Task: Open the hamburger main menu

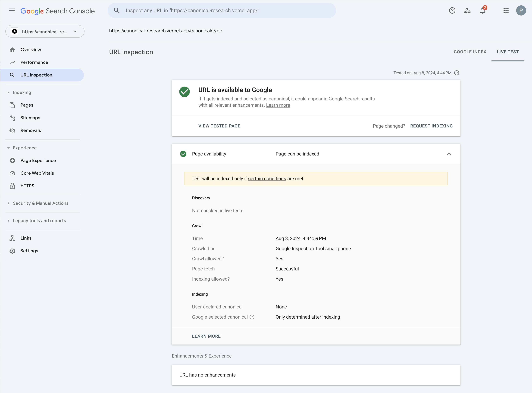Action: tap(12, 11)
